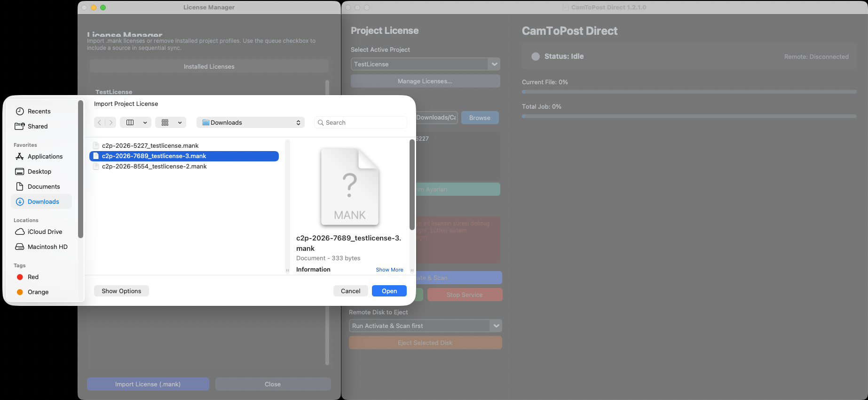The width and height of the screenshot is (868, 400).
Task: Click the Desktop icon in sidebar
Action: (20, 171)
